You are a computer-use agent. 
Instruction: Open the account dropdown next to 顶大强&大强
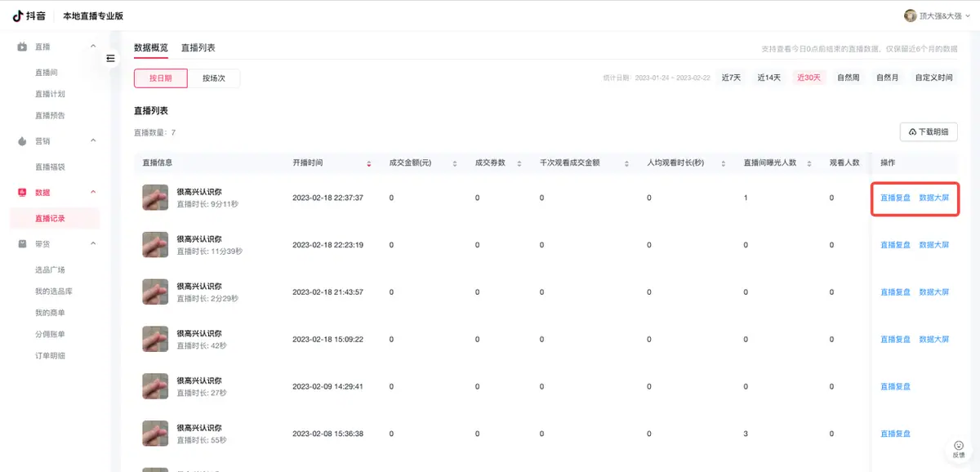[x=966, y=16]
